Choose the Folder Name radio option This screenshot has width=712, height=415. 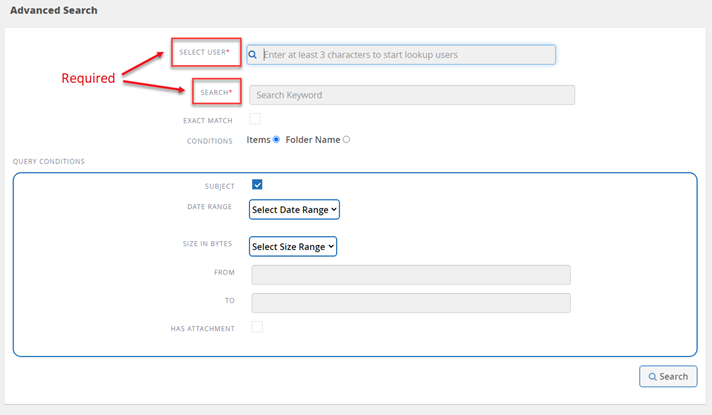point(347,140)
